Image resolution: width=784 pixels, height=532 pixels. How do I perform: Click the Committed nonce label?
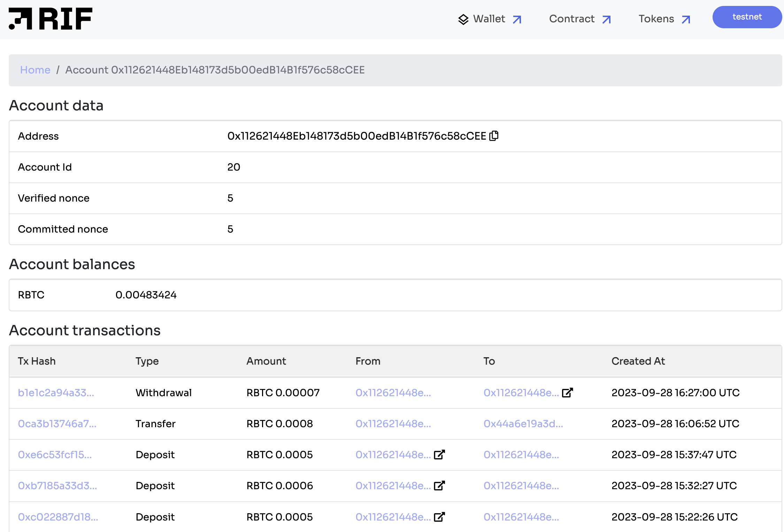pyautogui.click(x=63, y=229)
